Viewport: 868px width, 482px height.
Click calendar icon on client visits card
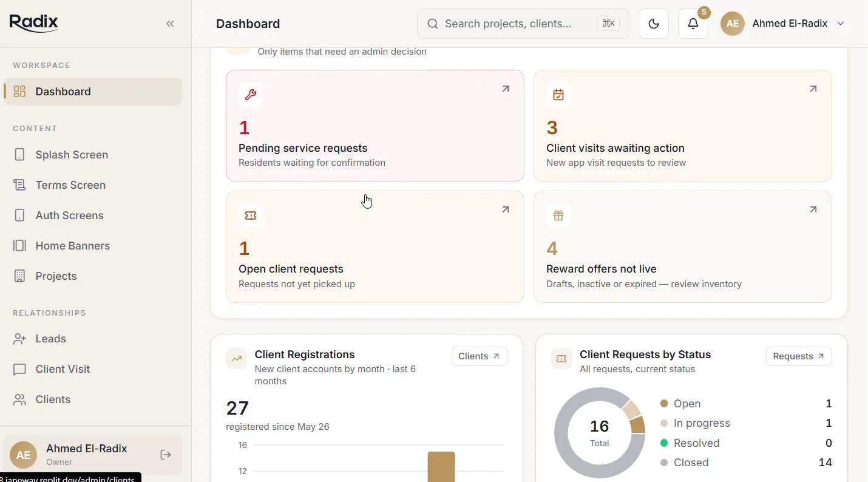pos(558,95)
